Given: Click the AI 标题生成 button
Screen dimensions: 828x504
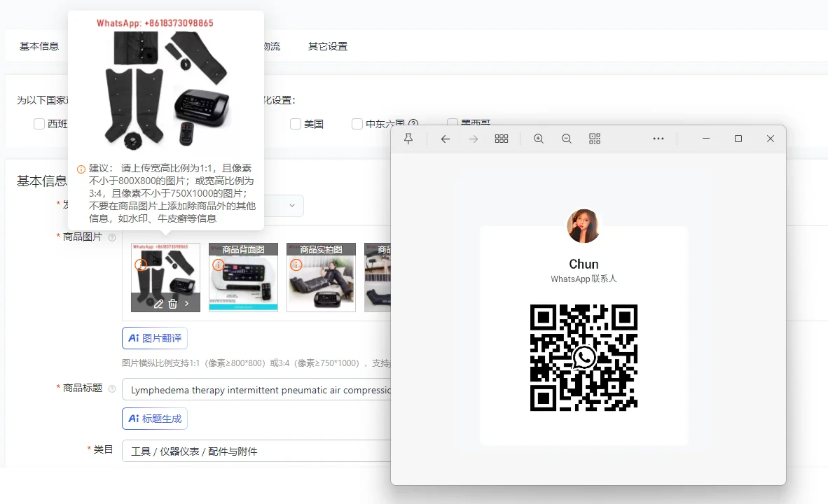Looking at the screenshot, I should click(x=155, y=419).
